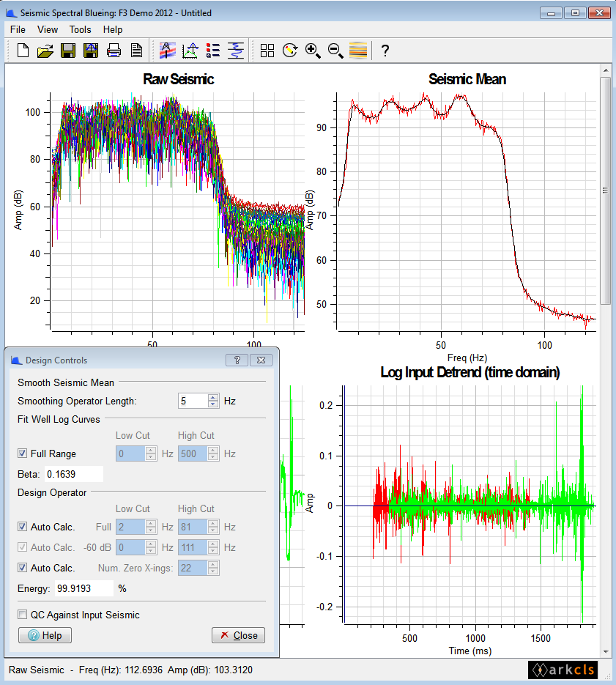616x685 pixels.
Task: Open the well log spectra display tool
Action: pyautogui.click(x=167, y=51)
